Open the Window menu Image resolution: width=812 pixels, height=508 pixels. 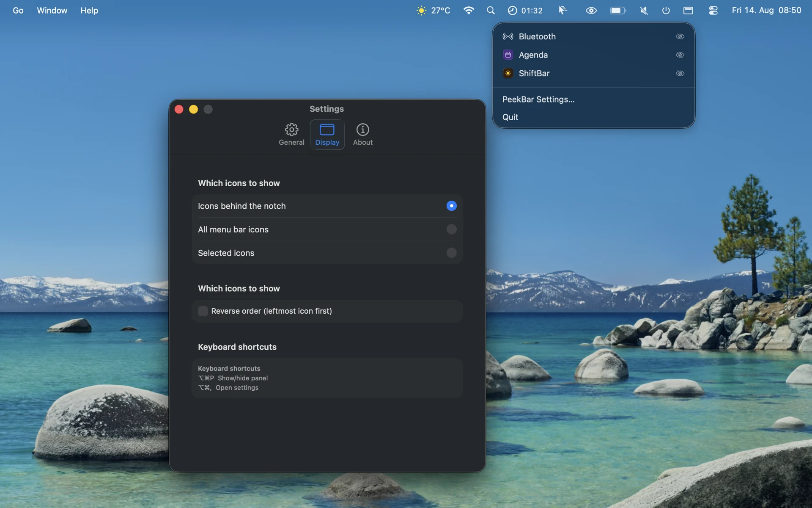[x=52, y=11]
